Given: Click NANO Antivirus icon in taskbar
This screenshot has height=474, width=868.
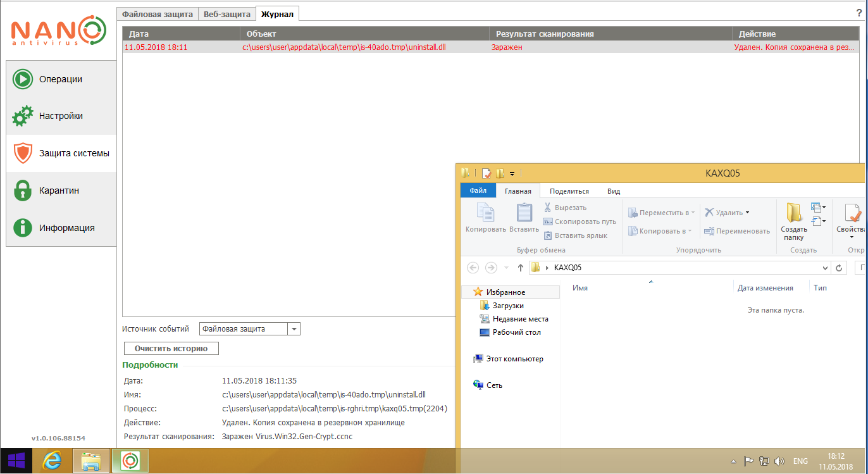Looking at the screenshot, I should (130, 461).
